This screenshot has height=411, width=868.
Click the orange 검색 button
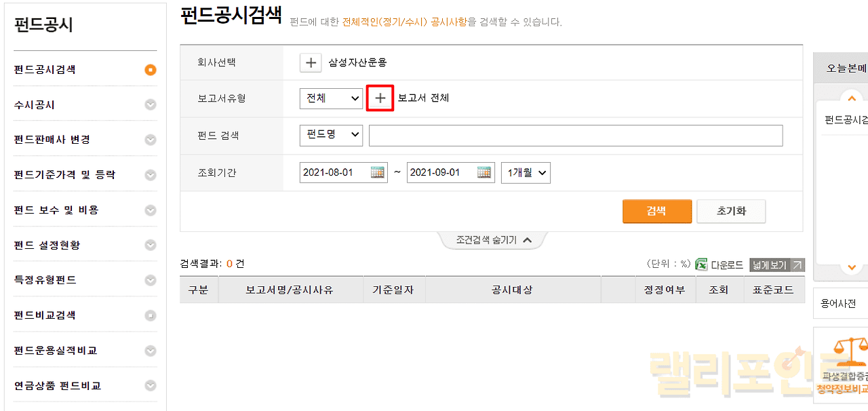(656, 211)
